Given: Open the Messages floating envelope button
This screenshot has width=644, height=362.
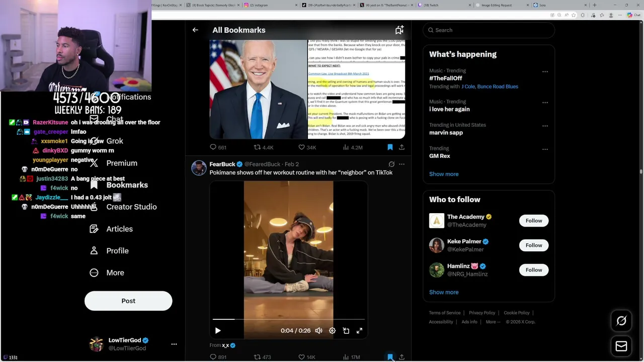Looking at the screenshot, I should (x=621, y=346).
